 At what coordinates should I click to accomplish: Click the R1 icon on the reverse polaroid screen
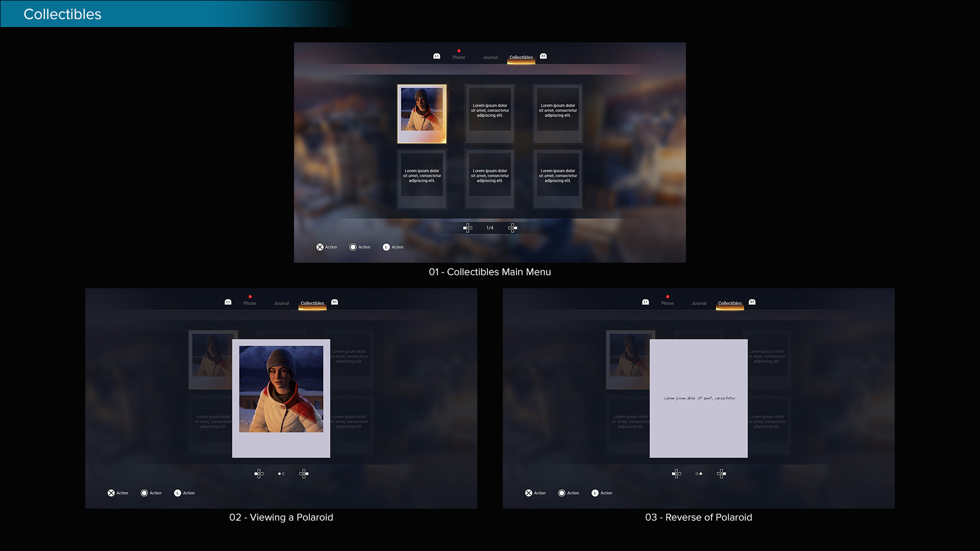click(x=752, y=302)
